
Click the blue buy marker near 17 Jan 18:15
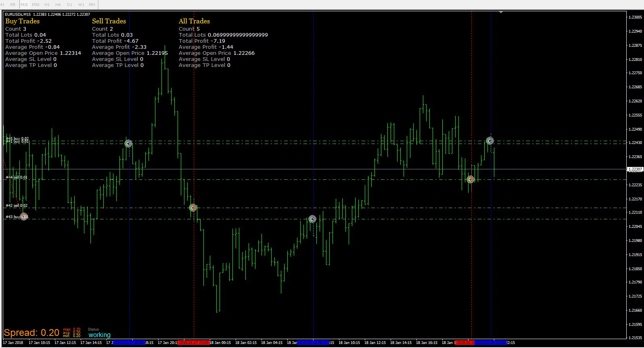click(x=128, y=144)
